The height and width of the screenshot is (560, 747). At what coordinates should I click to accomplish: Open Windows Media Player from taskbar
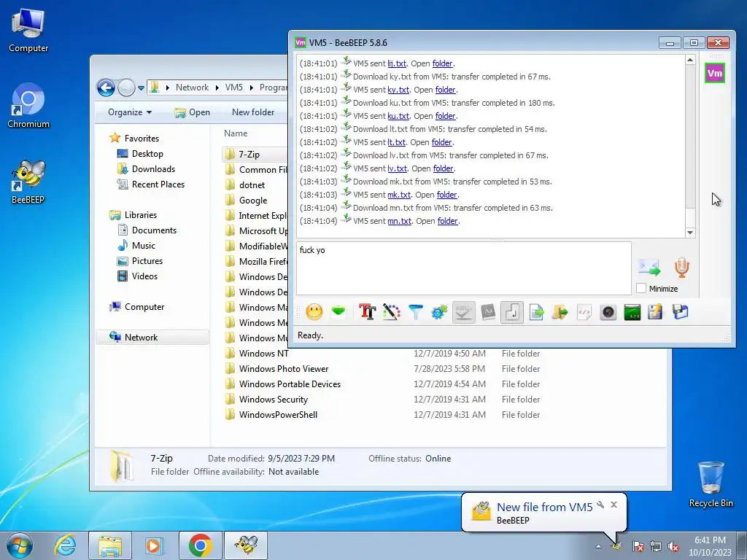153,545
